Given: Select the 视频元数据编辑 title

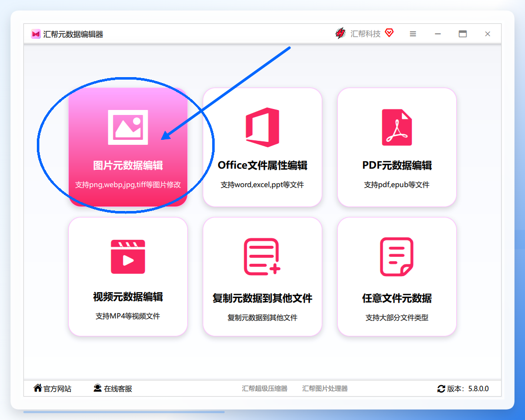Looking at the screenshot, I should coord(128,297).
